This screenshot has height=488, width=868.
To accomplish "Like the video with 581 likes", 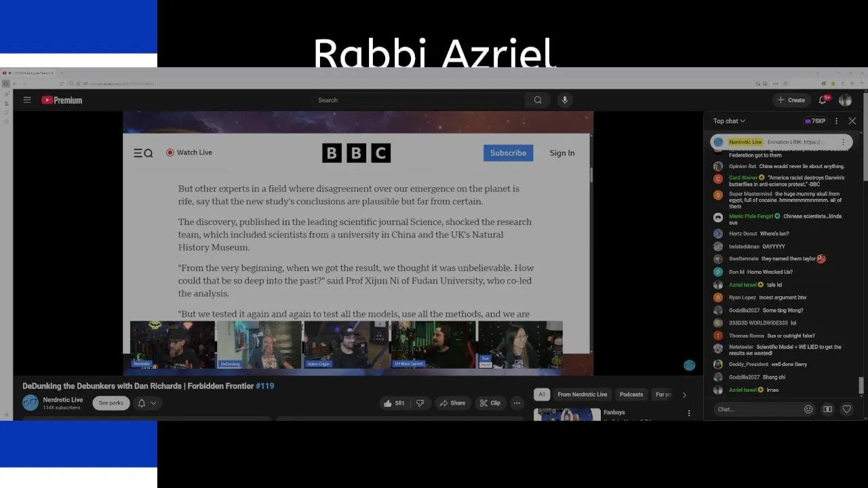I will (394, 403).
